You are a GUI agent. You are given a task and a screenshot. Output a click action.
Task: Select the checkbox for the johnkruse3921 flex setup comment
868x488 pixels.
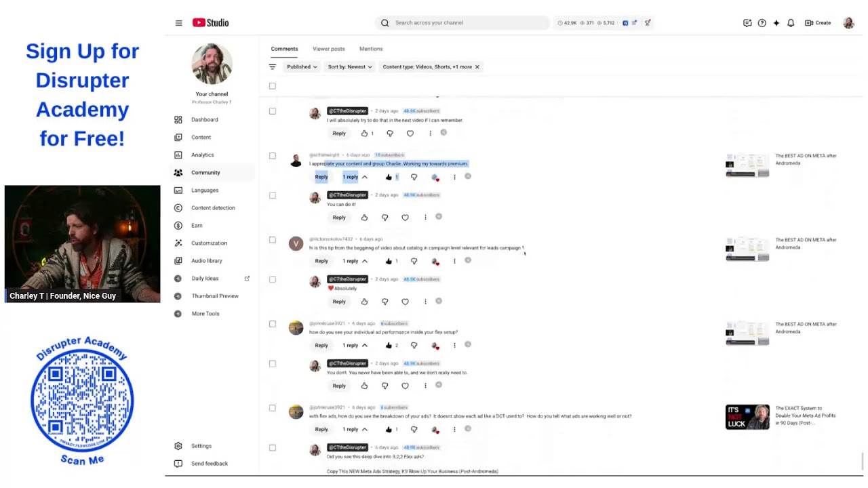[273, 324]
